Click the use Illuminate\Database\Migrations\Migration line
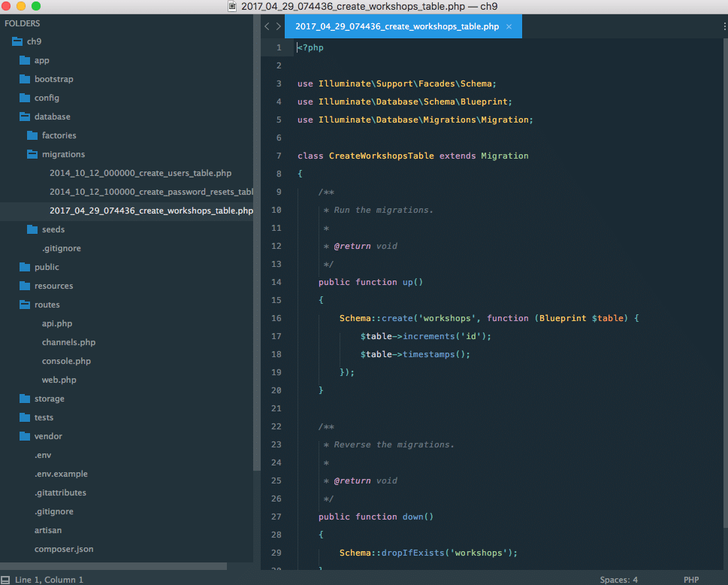728x585 pixels. point(415,120)
